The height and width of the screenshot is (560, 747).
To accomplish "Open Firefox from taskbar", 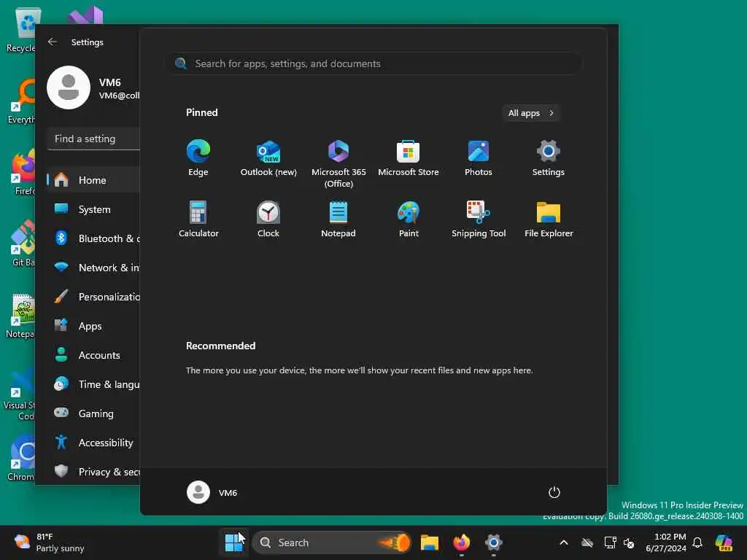I will click(x=461, y=542).
